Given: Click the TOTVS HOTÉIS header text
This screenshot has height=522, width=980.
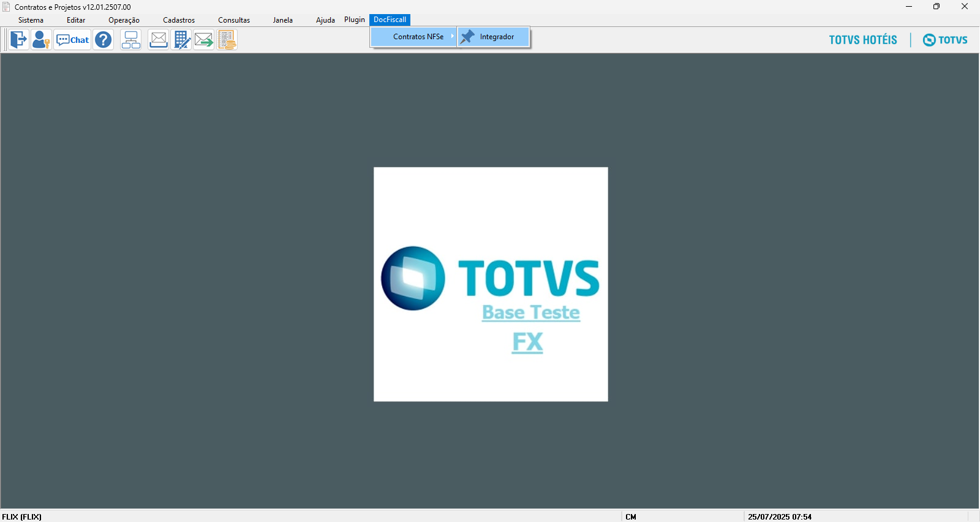Looking at the screenshot, I should click(863, 40).
